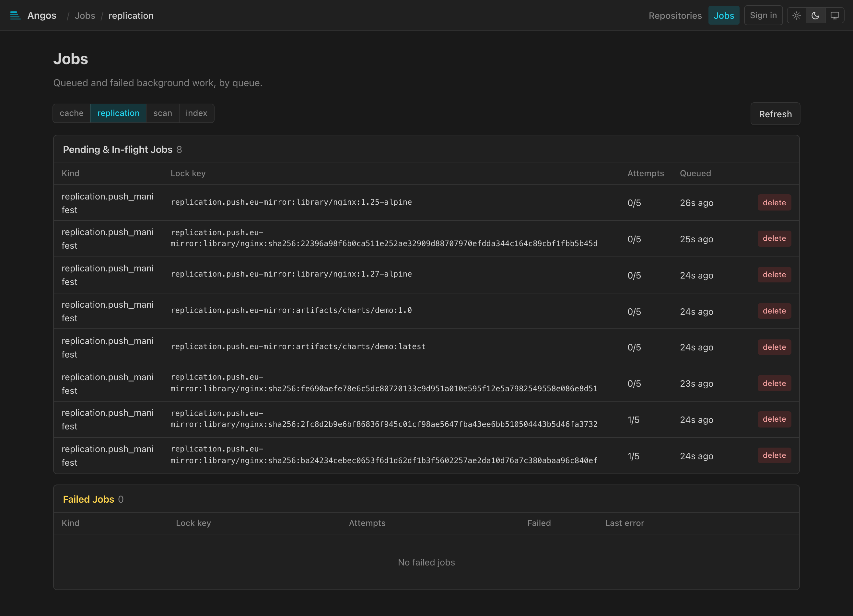Click the Failed Jobs heading

coord(88,499)
